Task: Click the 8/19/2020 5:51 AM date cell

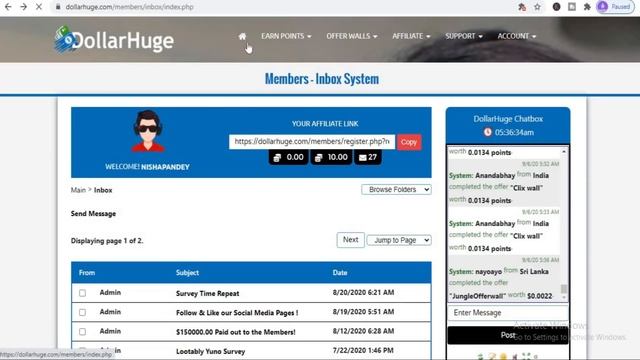Action: [363, 312]
